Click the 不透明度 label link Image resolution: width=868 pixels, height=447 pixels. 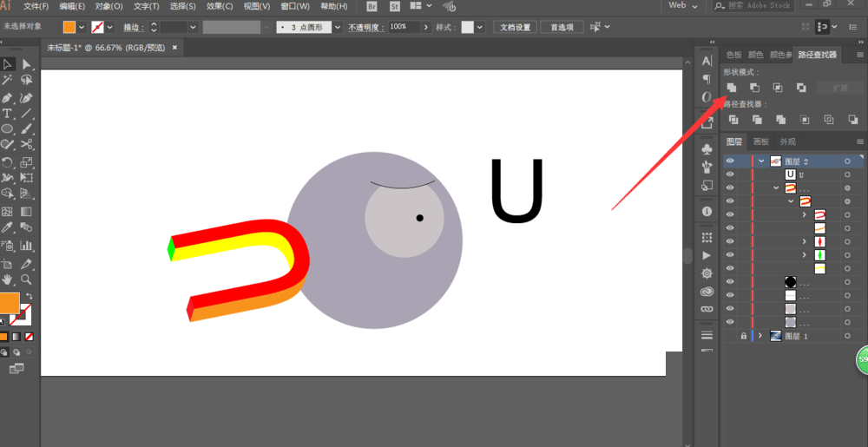(x=366, y=27)
